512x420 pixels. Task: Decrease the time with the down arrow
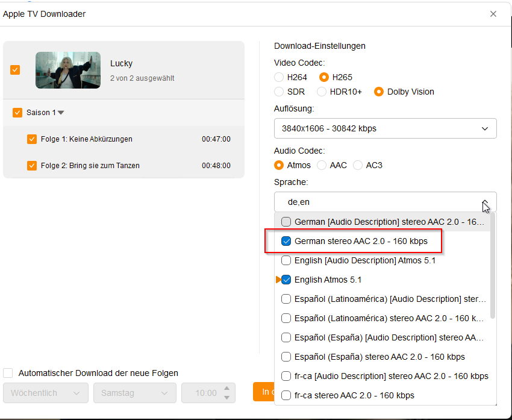pyautogui.click(x=227, y=398)
